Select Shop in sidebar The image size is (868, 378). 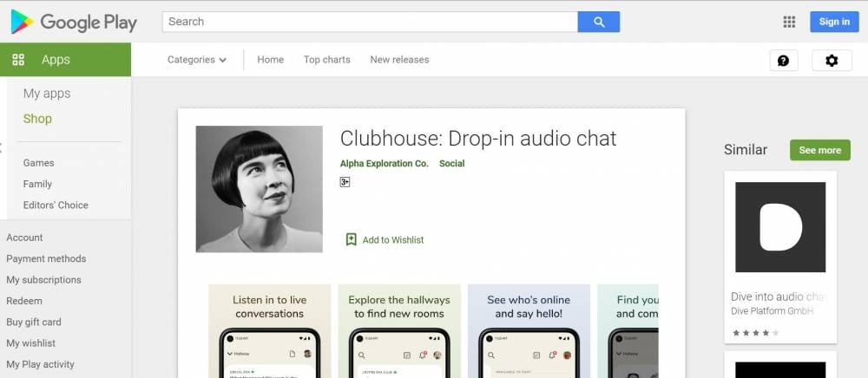point(37,119)
